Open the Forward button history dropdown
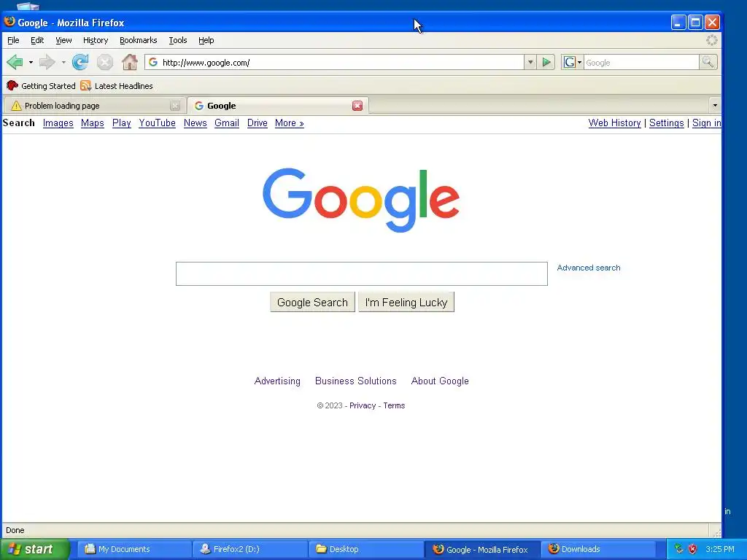Image resolution: width=747 pixels, height=560 pixels. (63, 63)
